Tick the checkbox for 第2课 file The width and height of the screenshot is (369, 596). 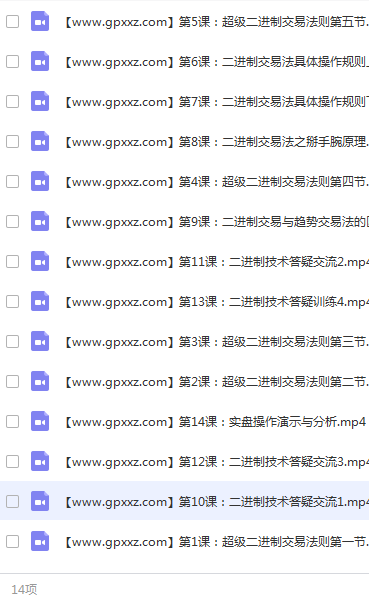pyautogui.click(x=13, y=382)
